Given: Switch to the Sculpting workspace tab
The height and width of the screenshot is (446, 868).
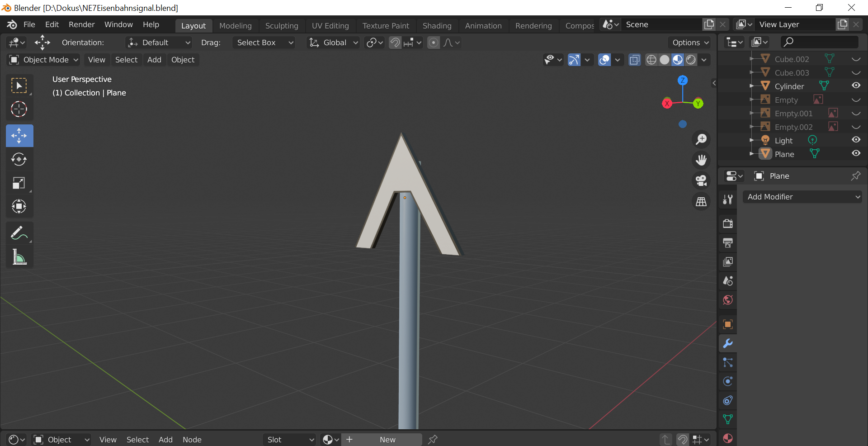Looking at the screenshot, I should coord(281,26).
